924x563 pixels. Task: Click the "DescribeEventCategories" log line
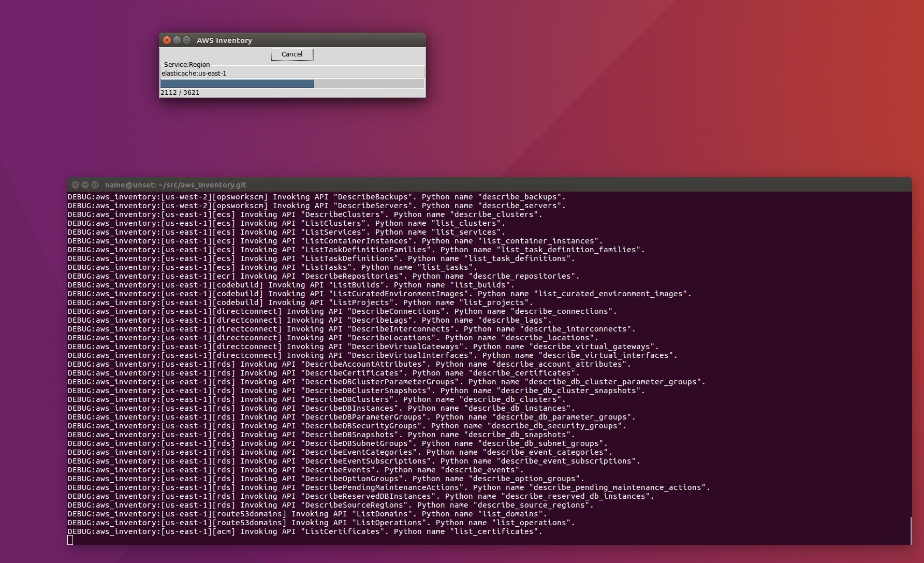click(x=340, y=452)
